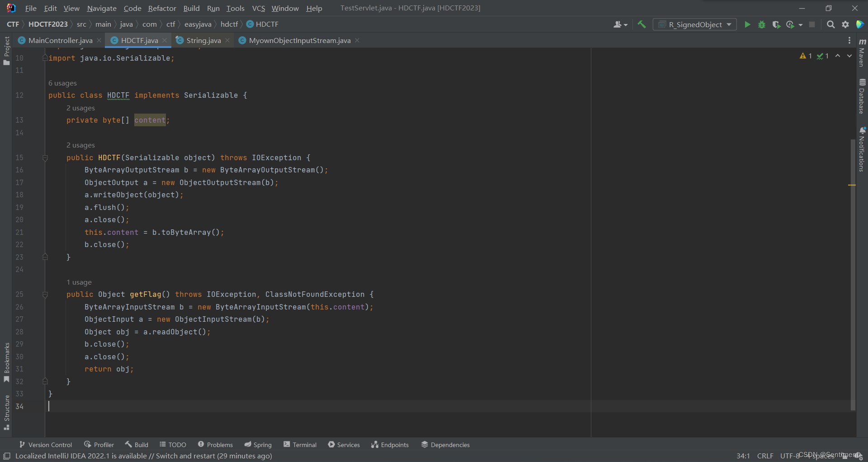
Task: Open the Structure tool window
Action: 6,412
